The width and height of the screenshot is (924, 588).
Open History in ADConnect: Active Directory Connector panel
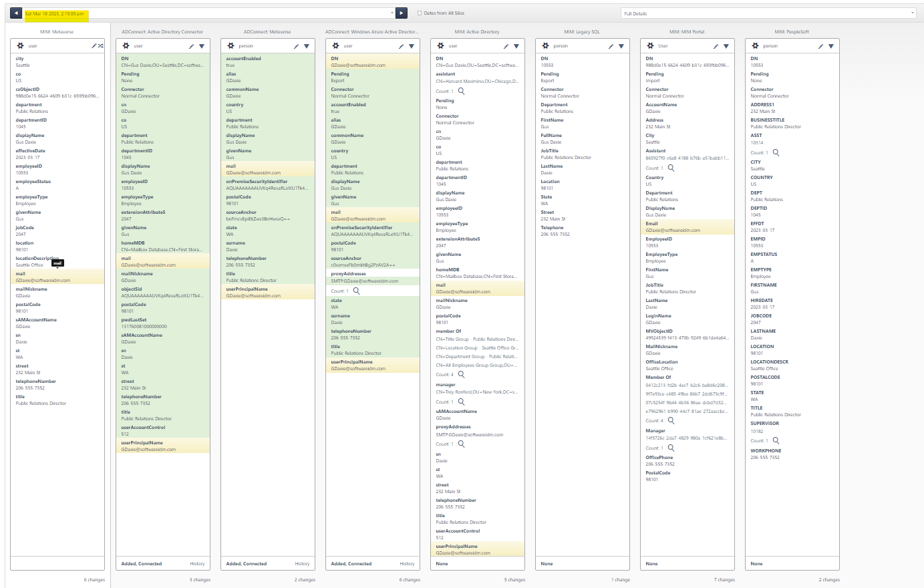coord(197,564)
